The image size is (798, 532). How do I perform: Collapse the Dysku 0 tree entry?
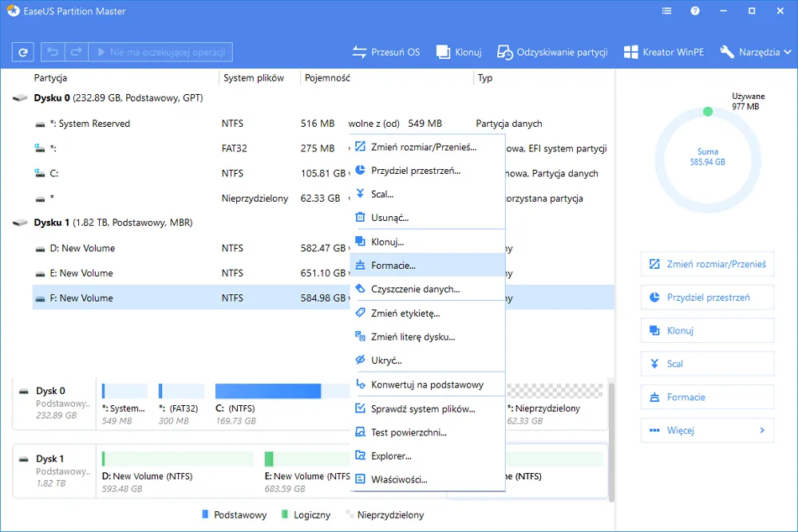20,97
